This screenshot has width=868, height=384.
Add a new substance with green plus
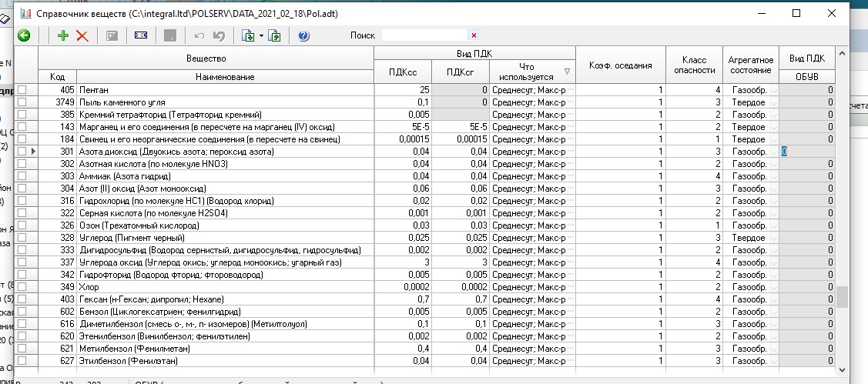pyautogui.click(x=63, y=35)
